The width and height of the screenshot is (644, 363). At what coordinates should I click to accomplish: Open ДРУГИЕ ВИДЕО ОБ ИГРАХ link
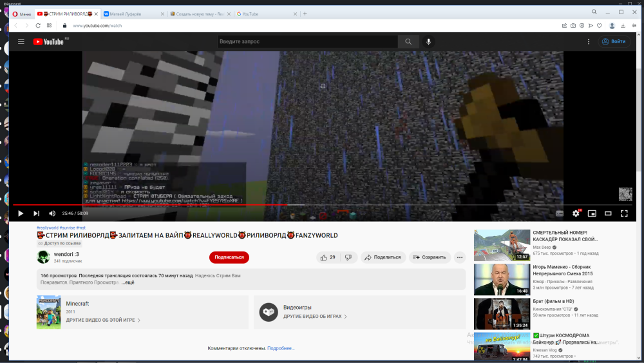click(315, 317)
